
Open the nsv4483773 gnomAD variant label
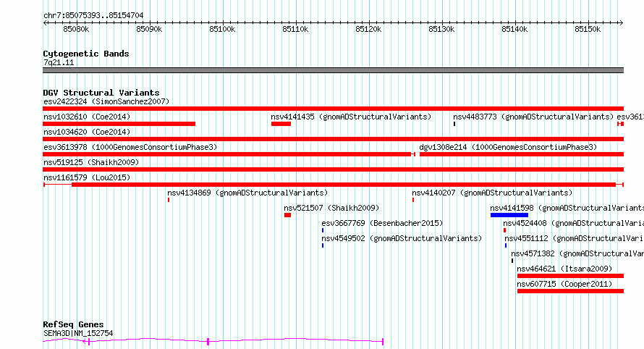click(x=533, y=117)
